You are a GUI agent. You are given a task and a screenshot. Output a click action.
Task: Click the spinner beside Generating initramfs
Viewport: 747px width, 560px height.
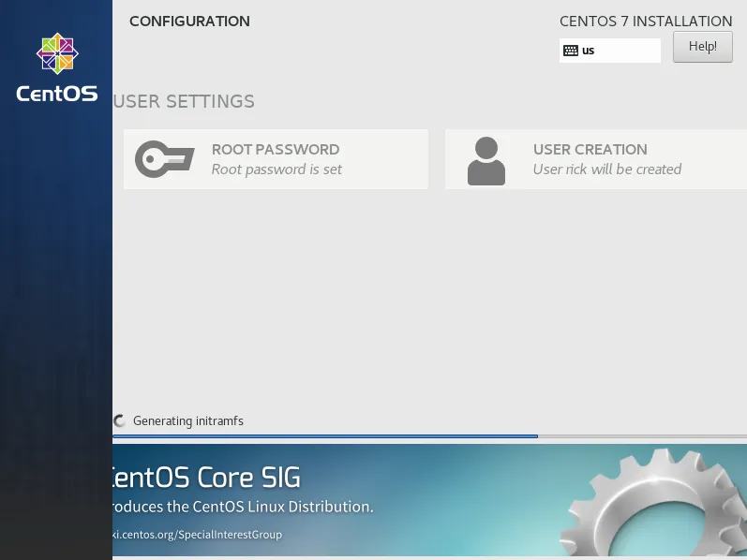click(x=120, y=421)
